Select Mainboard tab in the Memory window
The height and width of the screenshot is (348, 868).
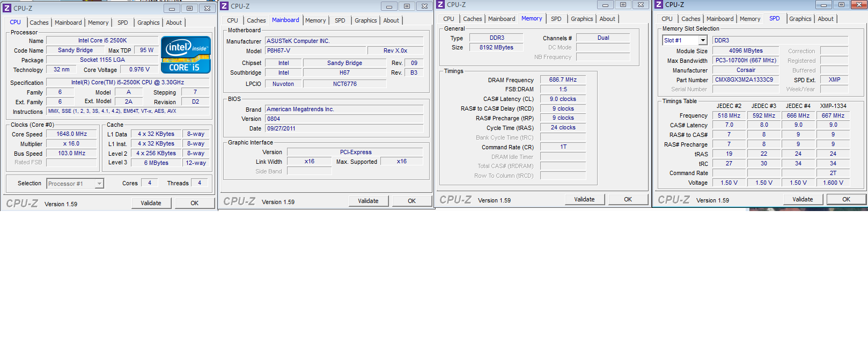coord(502,19)
